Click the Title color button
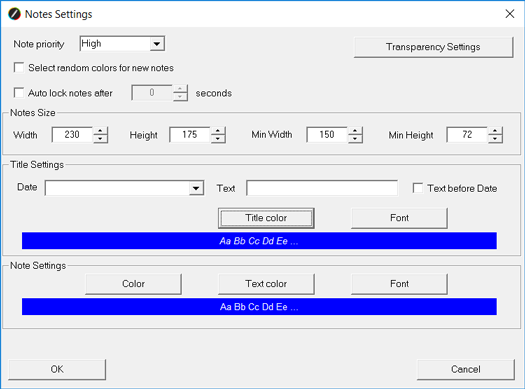This screenshot has height=389, width=525. pos(266,218)
